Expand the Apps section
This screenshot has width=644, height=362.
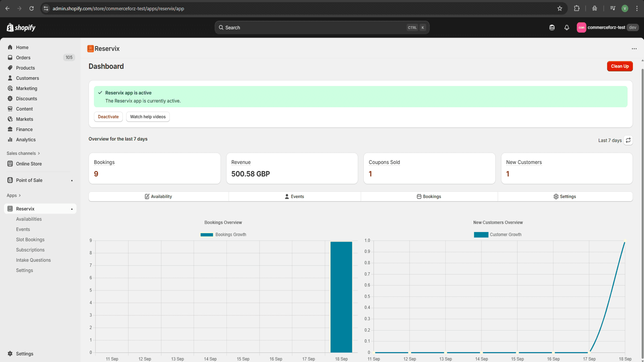click(14, 195)
